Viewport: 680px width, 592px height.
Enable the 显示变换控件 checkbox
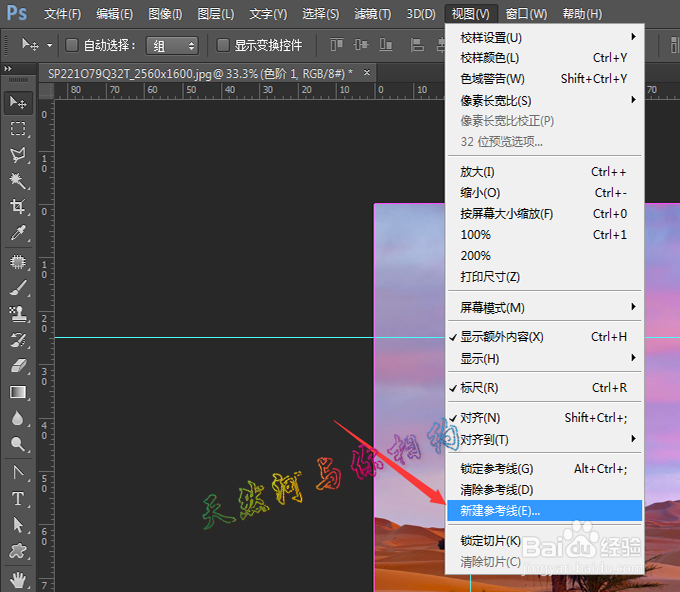coord(223,45)
